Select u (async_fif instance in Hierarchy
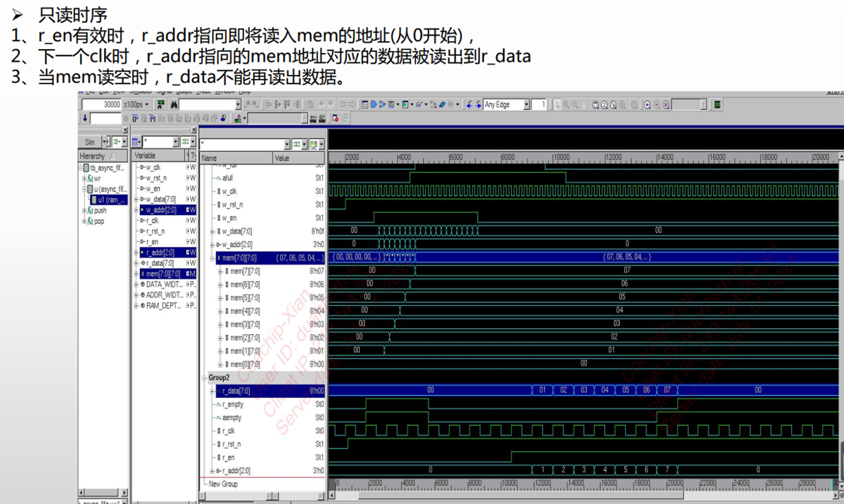Screen dimensions: 844x504 [x=107, y=189]
